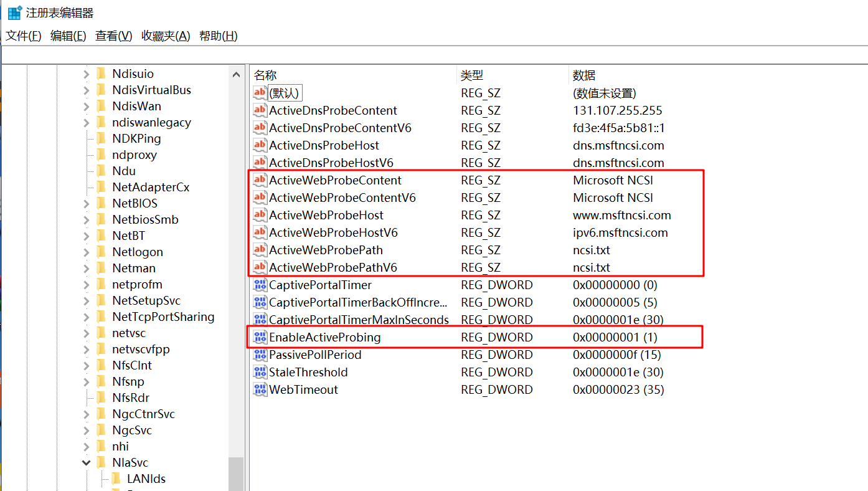The image size is (868, 491).
Task: Select the NetSetupSvc folder icon
Action: tap(101, 301)
